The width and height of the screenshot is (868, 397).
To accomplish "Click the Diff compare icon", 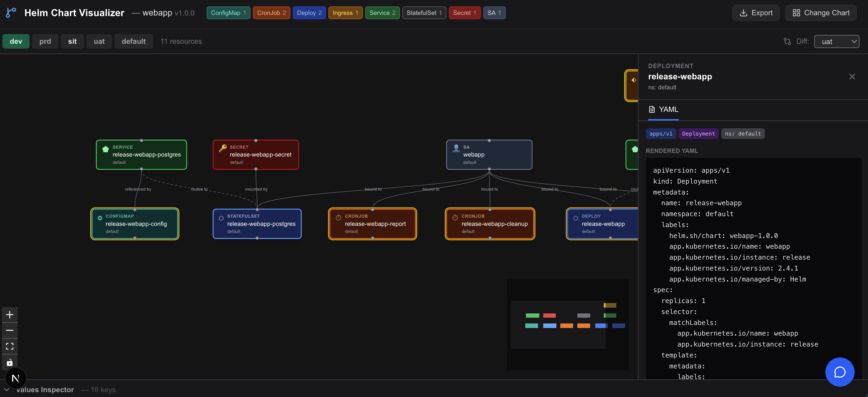I will click(787, 41).
